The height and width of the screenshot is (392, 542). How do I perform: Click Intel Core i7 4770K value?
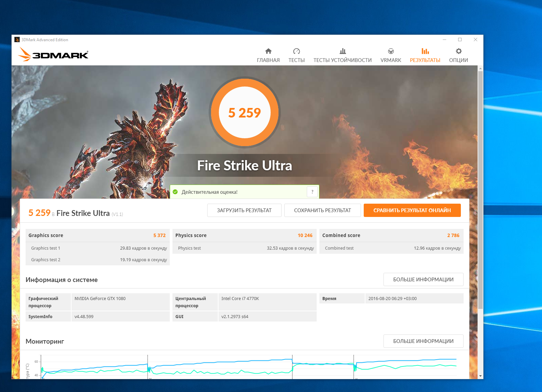240,298
